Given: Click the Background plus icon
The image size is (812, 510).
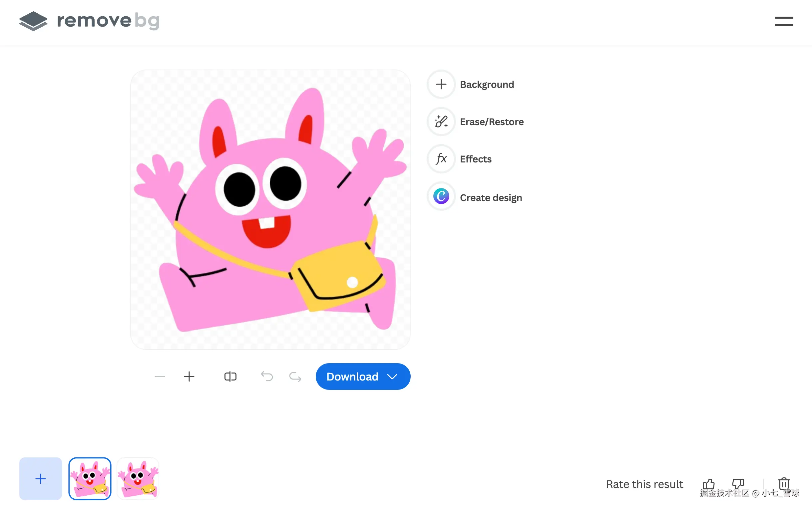Looking at the screenshot, I should tap(441, 84).
